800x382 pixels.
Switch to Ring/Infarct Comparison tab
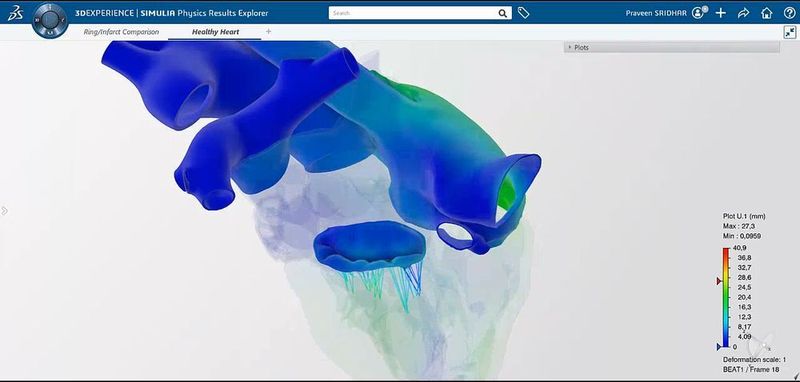(x=121, y=32)
